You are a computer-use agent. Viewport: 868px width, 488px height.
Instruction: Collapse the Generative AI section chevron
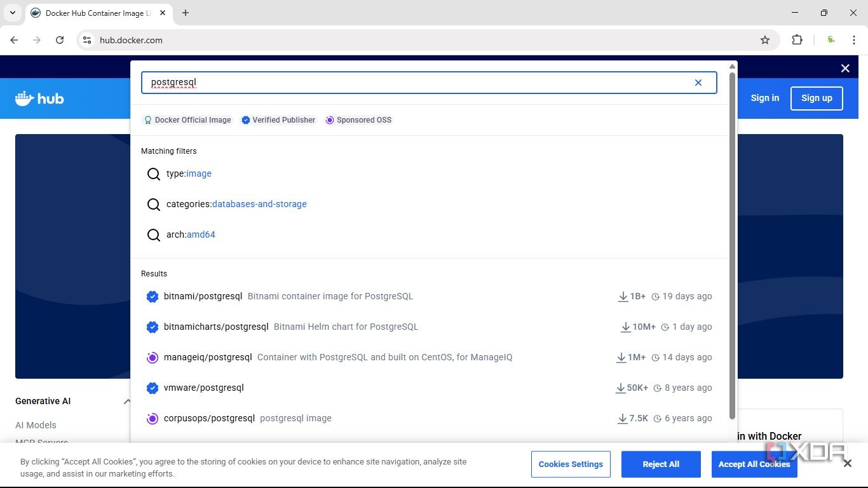click(x=127, y=401)
